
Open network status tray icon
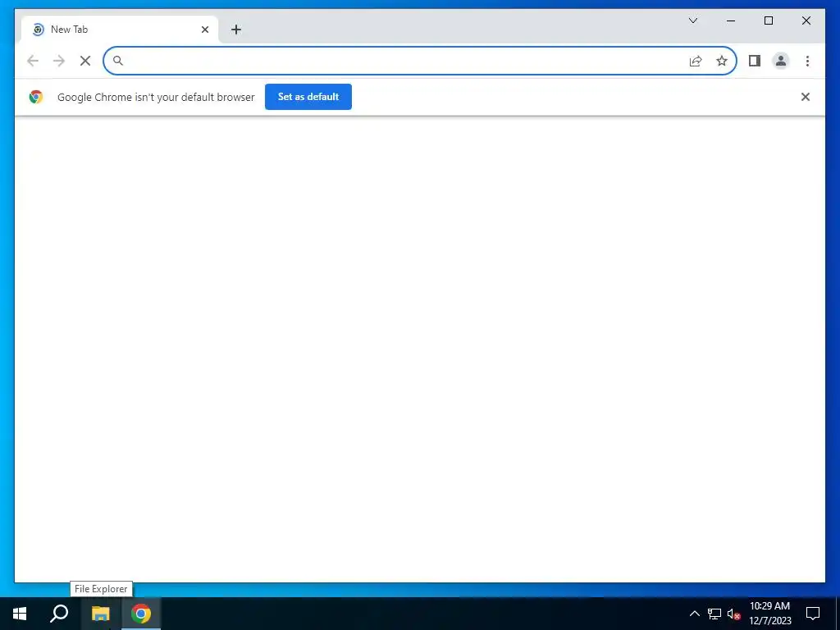(x=714, y=614)
